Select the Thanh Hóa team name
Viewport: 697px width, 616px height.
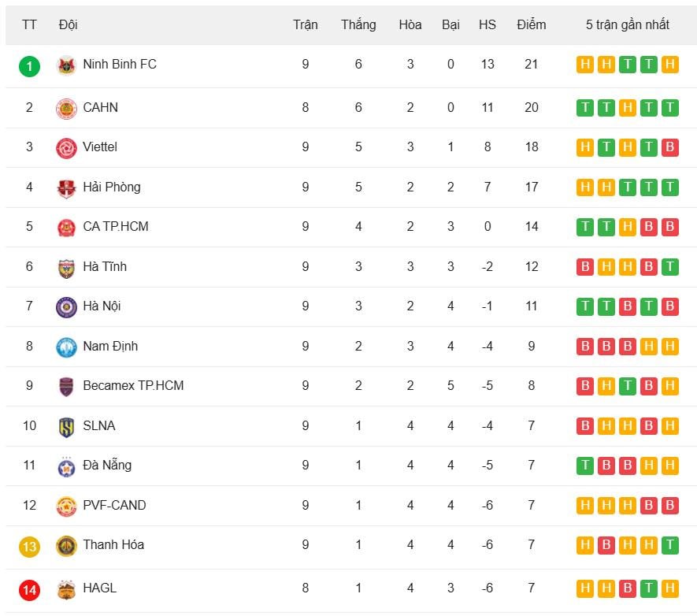click(x=113, y=544)
